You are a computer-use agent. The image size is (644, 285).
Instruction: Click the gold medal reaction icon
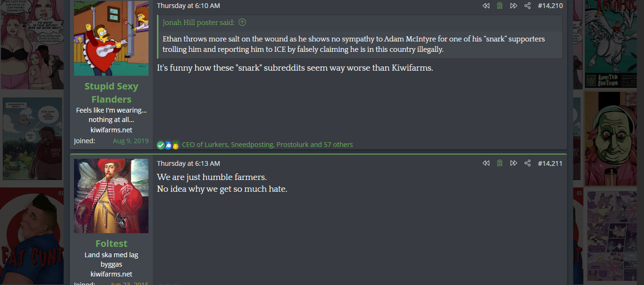click(175, 145)
